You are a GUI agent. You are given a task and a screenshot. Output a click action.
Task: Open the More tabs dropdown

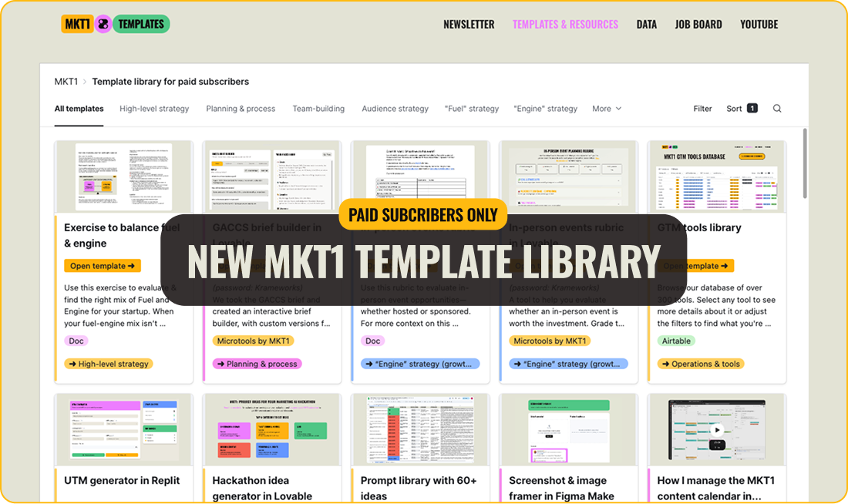click(x=607, y=109)
